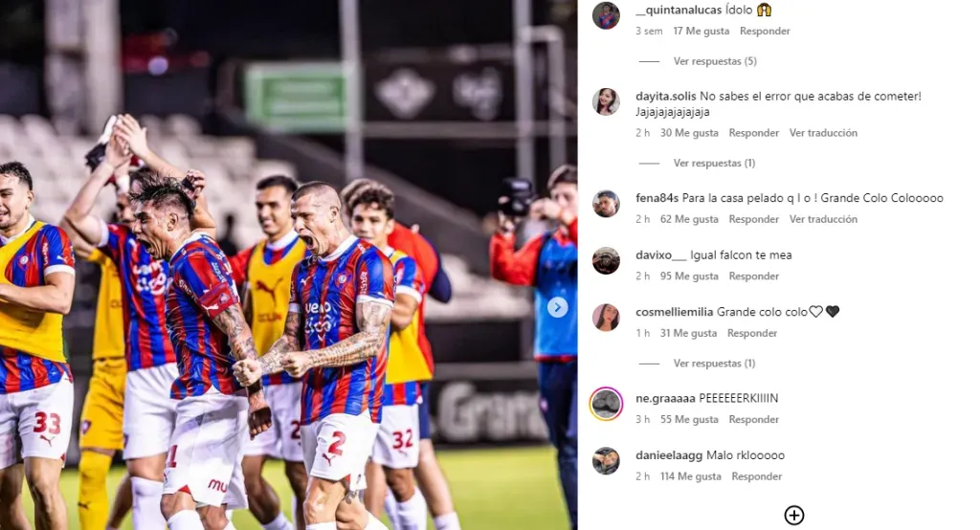The image size is (980, 530).
Task: Expand replies under cosmelliemilia comment
Action: 714,364
